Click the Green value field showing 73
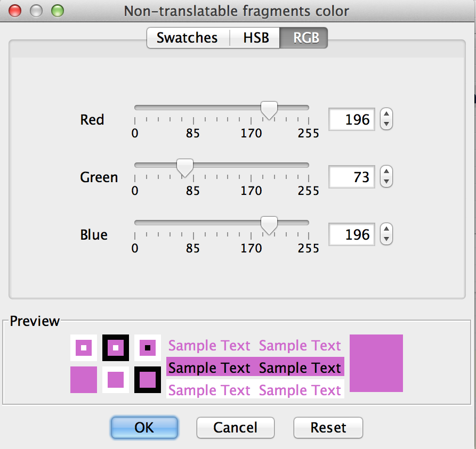The image size is (476, 449). tap(352, 177)
